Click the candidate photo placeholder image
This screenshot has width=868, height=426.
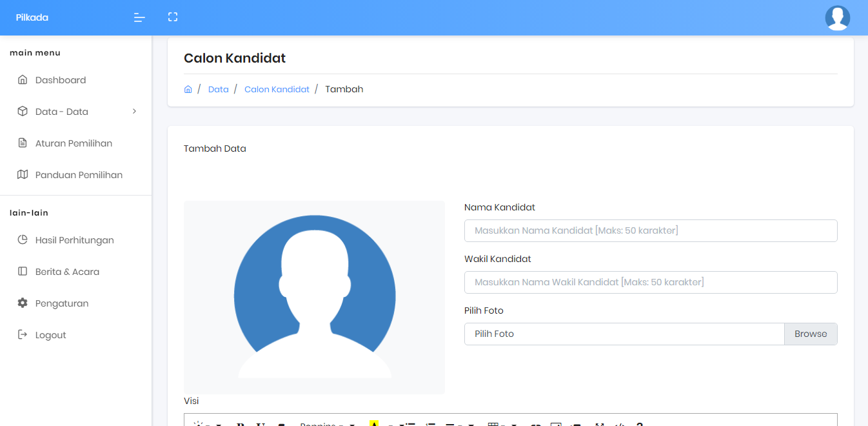(314, 297)
